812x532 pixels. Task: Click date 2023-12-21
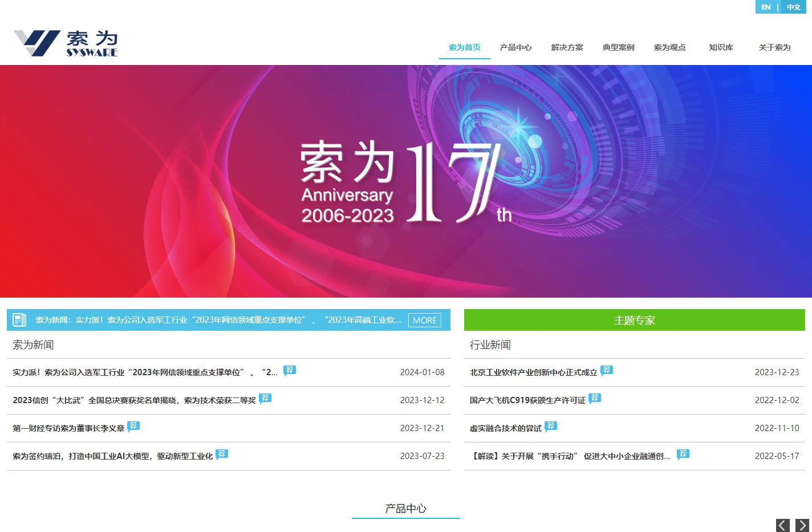pyautogui.click(x=422, y=428)
